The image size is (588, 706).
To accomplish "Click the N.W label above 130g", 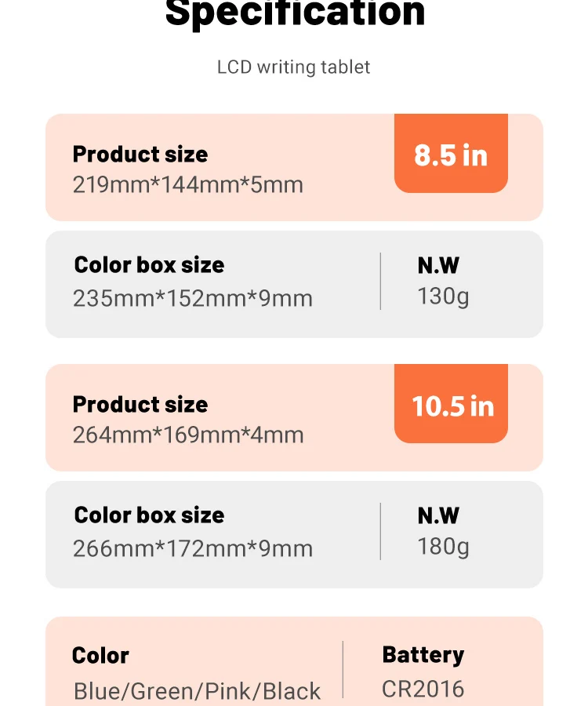I will 438,265.
